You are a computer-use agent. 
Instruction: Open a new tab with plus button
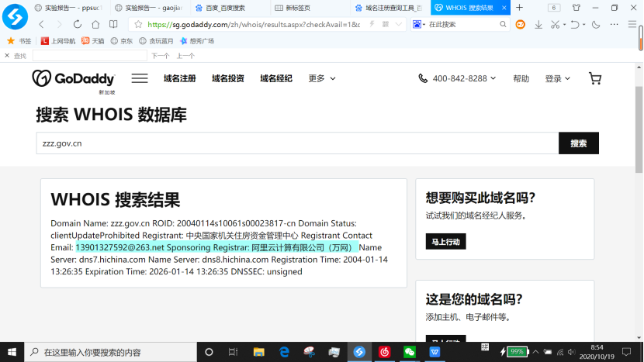[519, 8]
